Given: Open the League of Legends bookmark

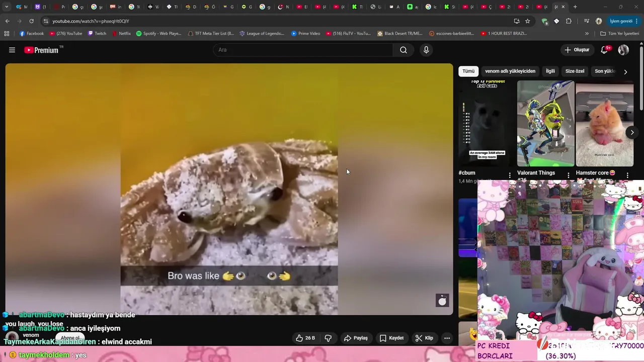Looking at the screenshot, I should pyautogui.click(x=262, y=34).
